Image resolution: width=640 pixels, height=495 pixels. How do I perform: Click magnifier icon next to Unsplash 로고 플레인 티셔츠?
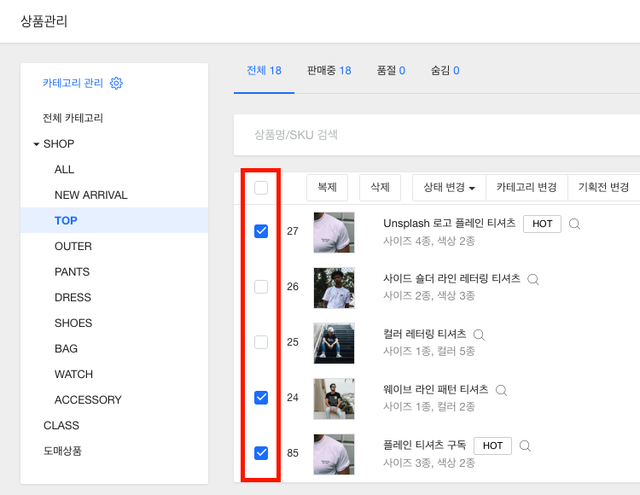coord(574,224)
